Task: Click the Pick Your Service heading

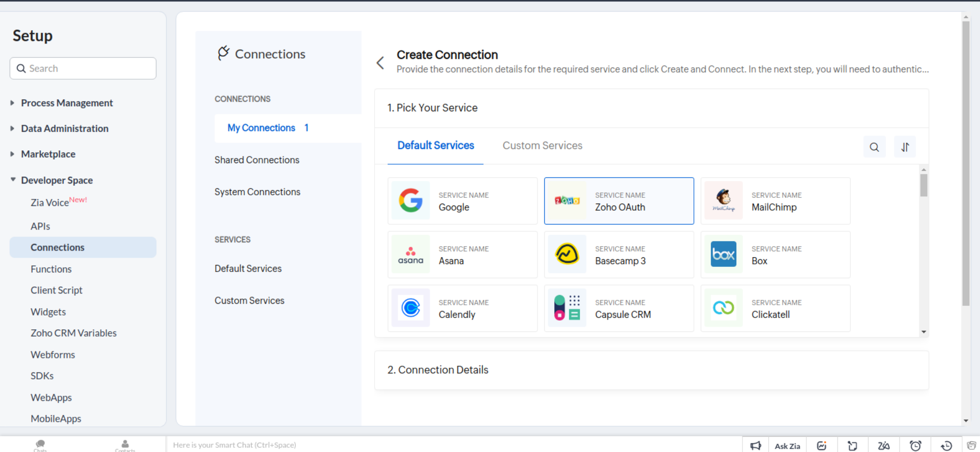Action: coord(432,108)
